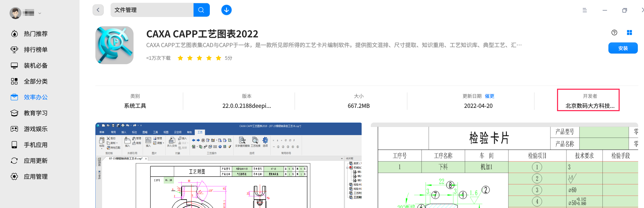Open 应用管理 with the gear icon

15,177
